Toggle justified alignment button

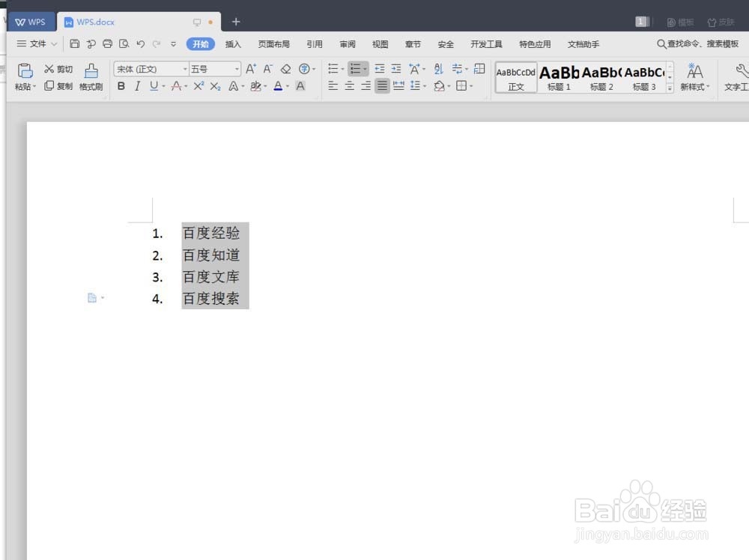tap(382, 86)
